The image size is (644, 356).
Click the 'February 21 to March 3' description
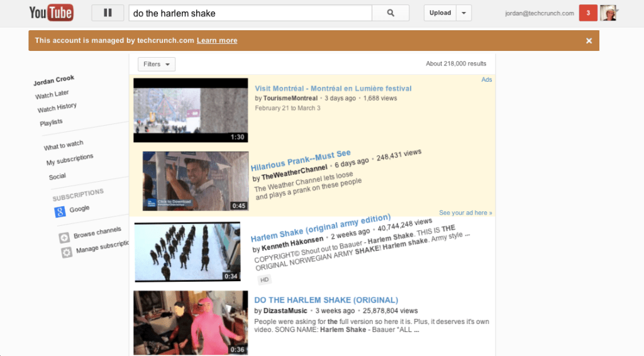pos(287,108)
